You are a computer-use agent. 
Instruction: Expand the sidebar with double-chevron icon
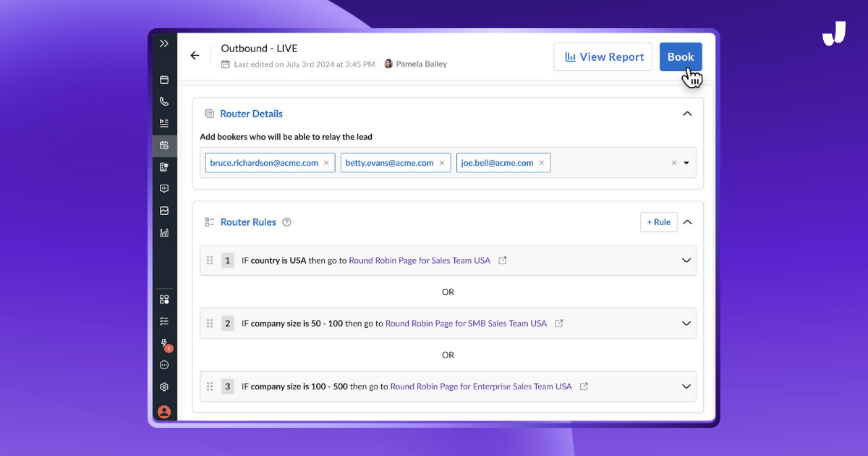[164, 43]
